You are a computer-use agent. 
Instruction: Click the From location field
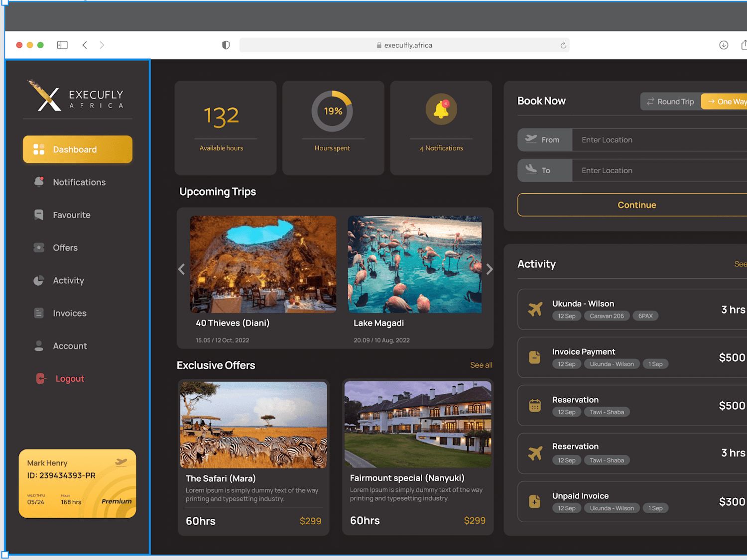coord(660,140)
